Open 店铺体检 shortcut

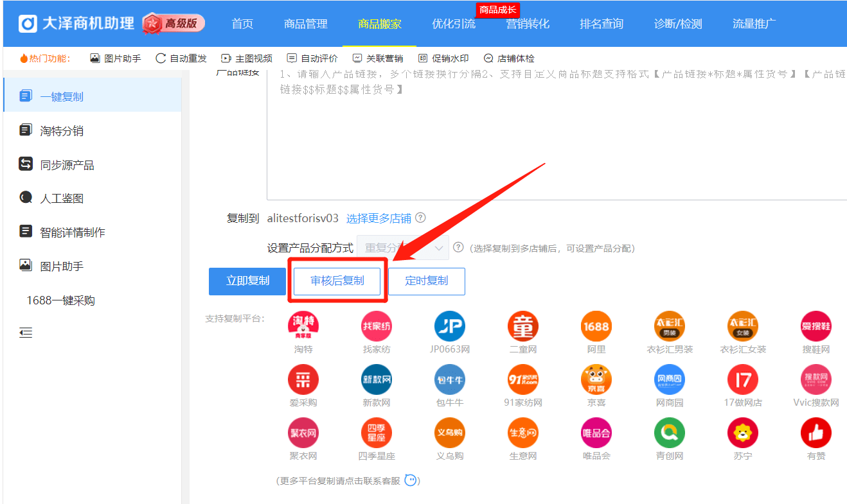point(509,58)
